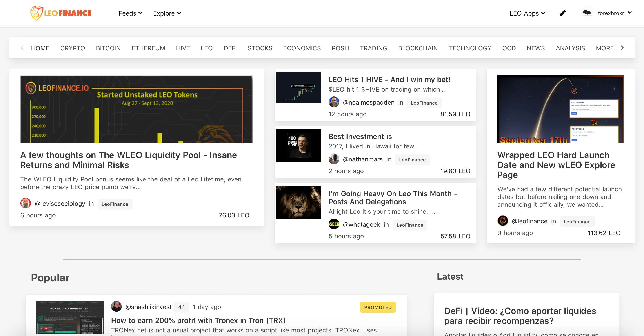Open @leofinance lion avatar
Image resolution: width=644 pixels, height=336 pixels.
point(503,221)
